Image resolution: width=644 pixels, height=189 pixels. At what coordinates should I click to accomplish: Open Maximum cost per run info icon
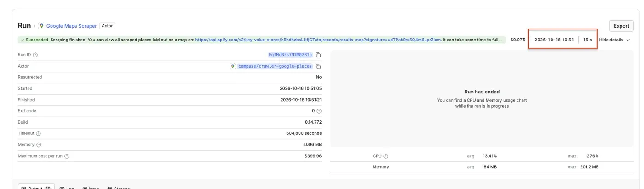(x=67, y=156)
